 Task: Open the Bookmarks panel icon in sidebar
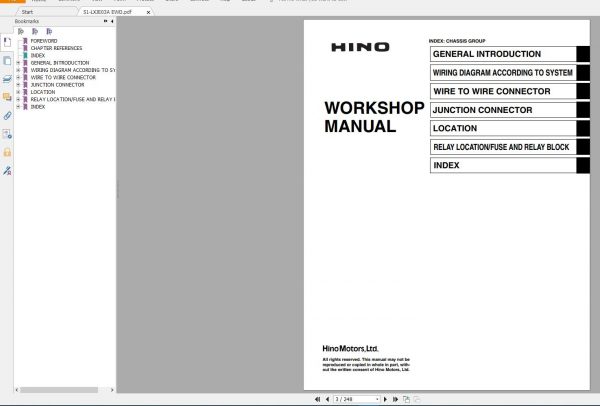[7, 42]
